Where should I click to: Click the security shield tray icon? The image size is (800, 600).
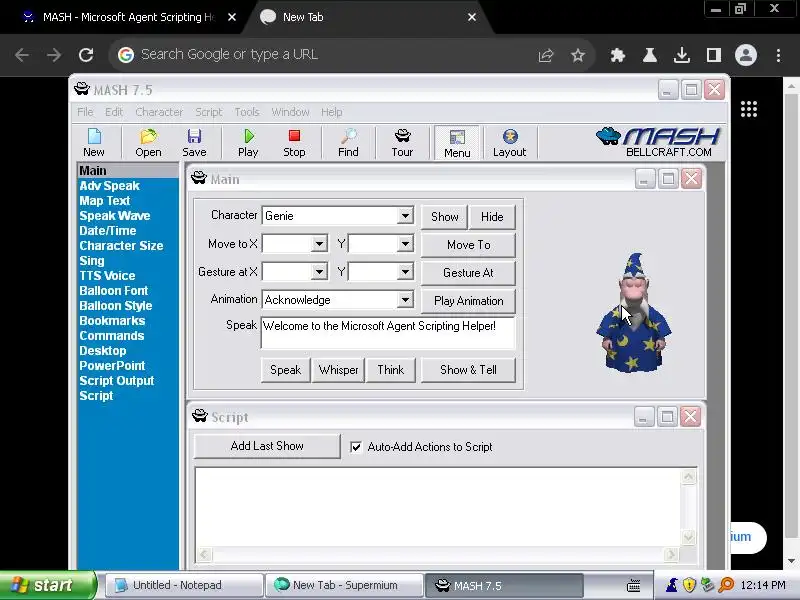point(689,585)
